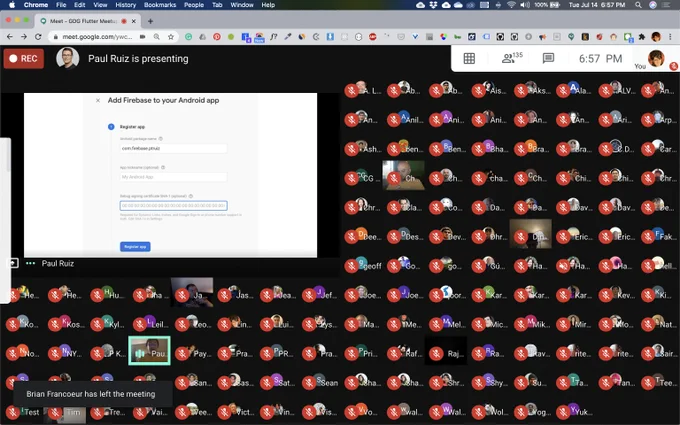Click the Pinterest extension icon

click(x=217, y=37)
